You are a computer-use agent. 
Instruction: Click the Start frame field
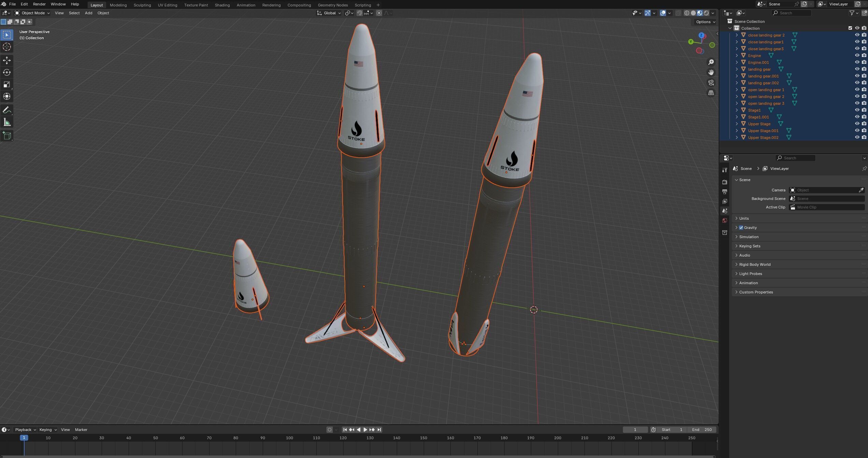pyautogui.click(x=672, y=430)
